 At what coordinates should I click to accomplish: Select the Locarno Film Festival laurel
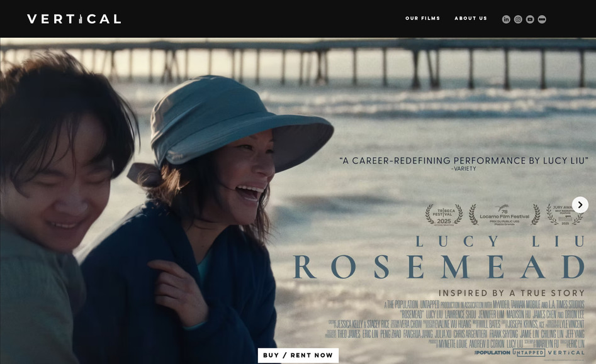point(503,214)
